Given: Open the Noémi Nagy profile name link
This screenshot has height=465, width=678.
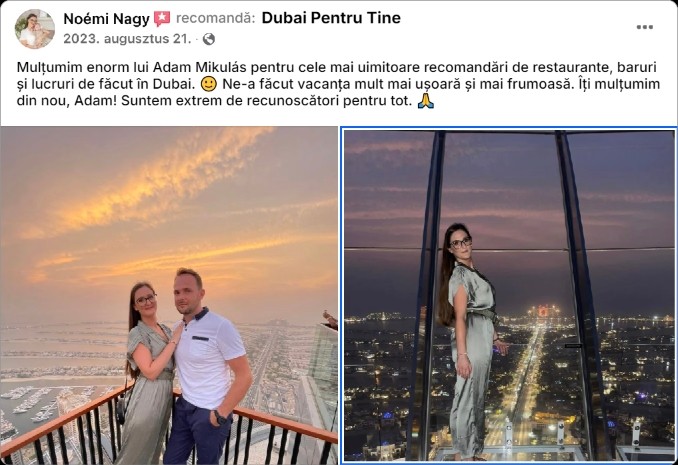Looking at the screenshot, I should [106, 19].
